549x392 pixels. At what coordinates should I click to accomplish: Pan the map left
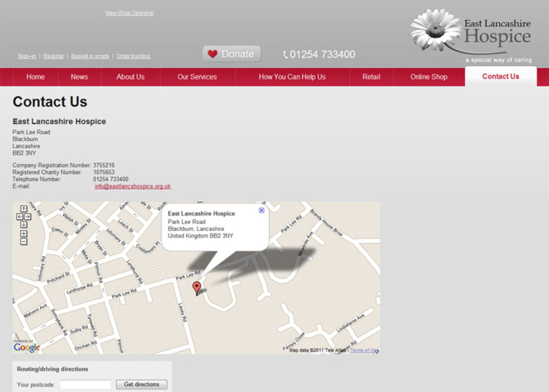point(20,217)
